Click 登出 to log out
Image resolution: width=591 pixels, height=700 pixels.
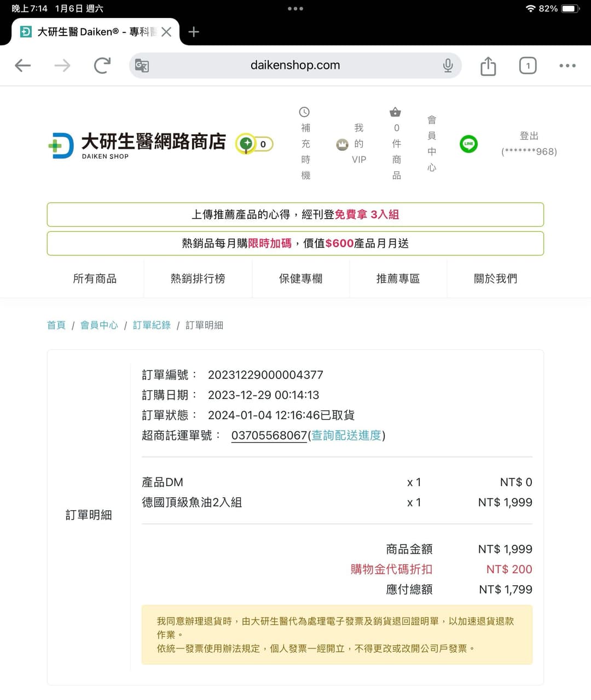529,136
